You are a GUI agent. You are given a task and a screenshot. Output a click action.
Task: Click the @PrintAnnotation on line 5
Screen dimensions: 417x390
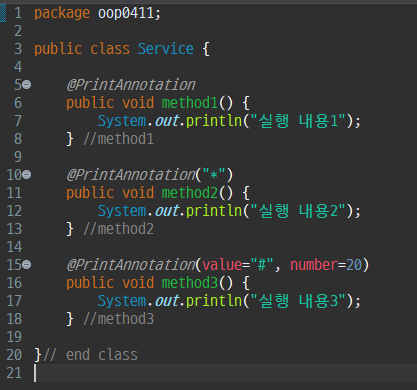point(131,85)
